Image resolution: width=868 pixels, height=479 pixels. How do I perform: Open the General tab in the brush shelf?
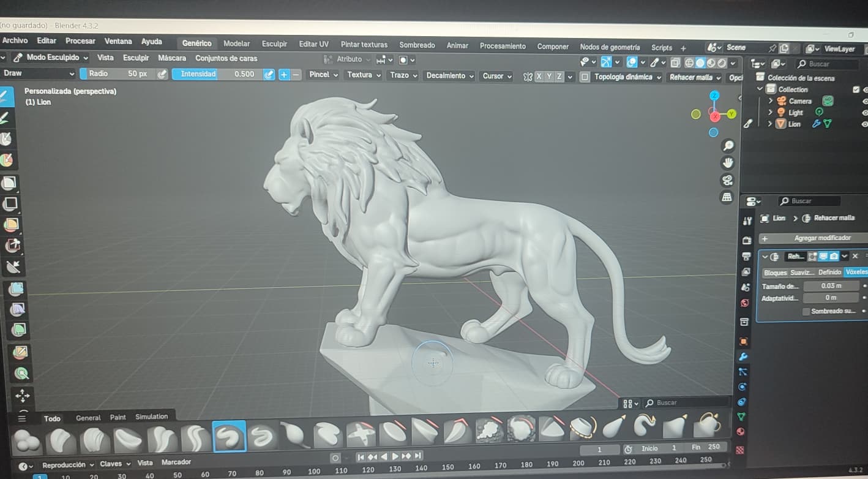coord(88,418)
